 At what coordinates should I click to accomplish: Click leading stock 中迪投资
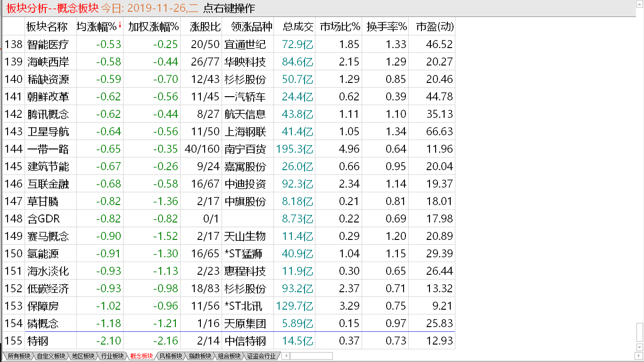(245, 184)
